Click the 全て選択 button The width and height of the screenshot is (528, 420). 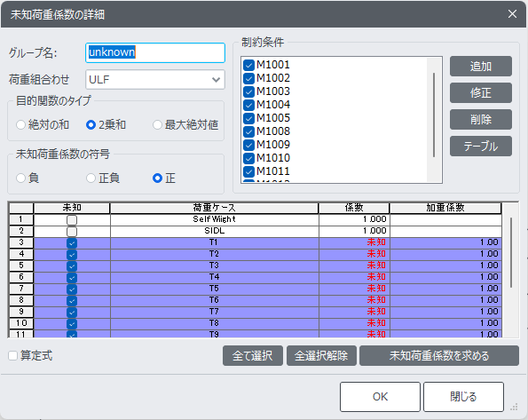tap(253, 355)
